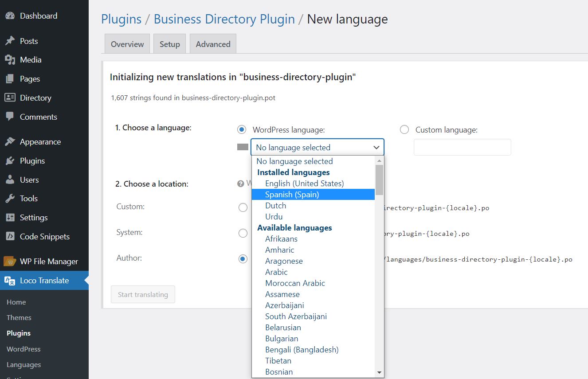This screenshot has height=379, width=588.
Task: Follow the Plugins breadcrumb link
Action: pos(122,19)
